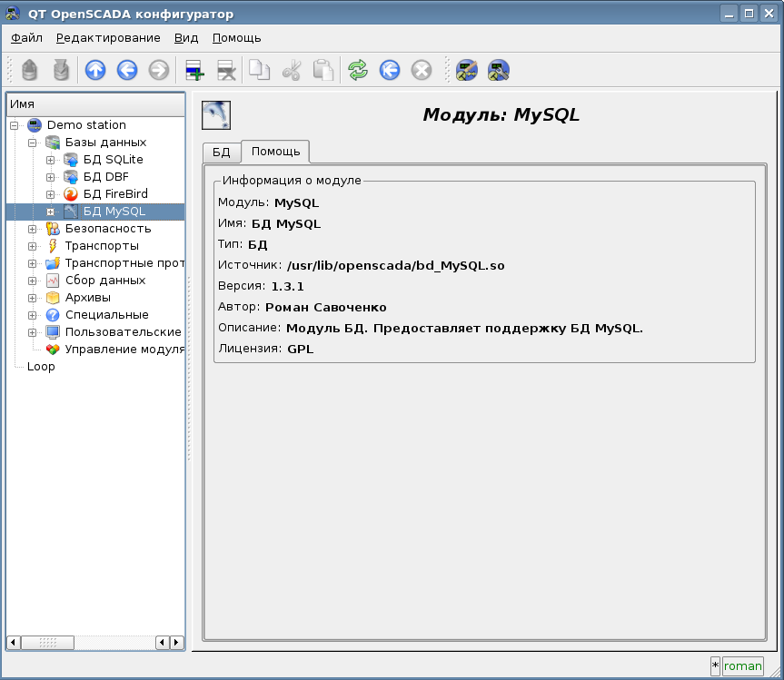Collapse the Базы данных tree node
Screen dimensions: 784x680
click(32, 143)
